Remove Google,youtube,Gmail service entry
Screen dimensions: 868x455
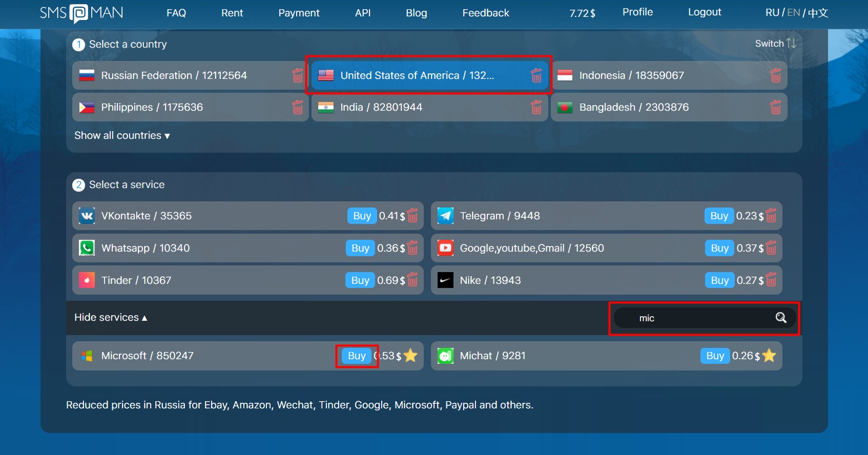pos(771,248)
